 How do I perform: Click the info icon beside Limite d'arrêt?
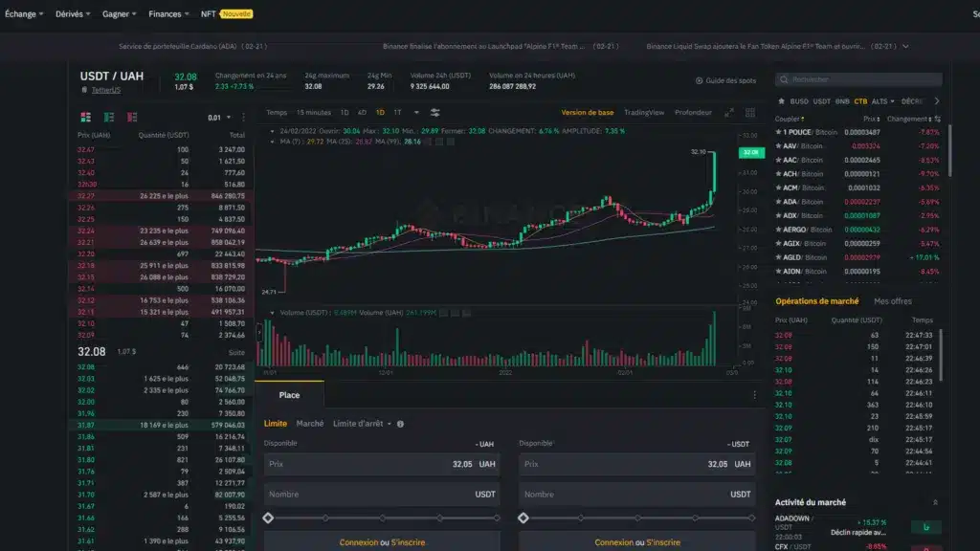click(400, 424)
